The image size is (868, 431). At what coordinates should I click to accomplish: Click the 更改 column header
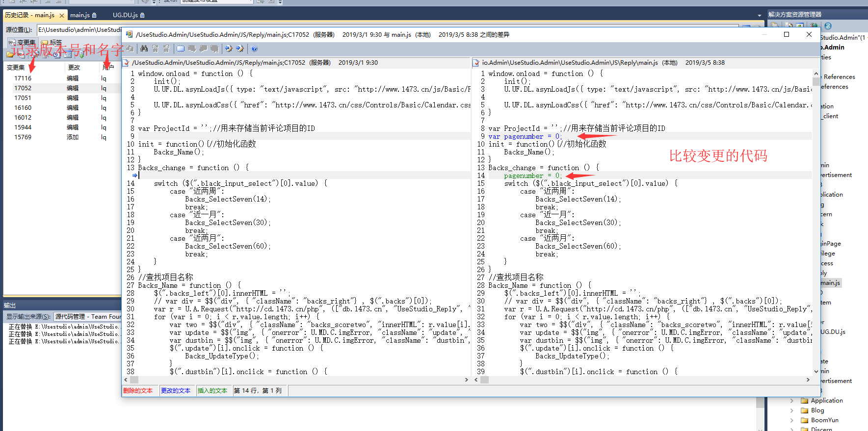[x=82, y=67]
